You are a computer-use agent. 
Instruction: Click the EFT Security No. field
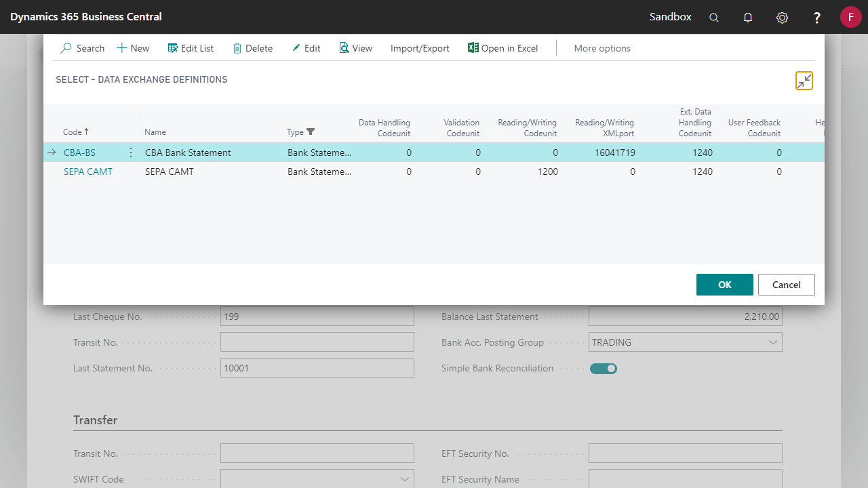pyautogui.click(x=685, y=453)
